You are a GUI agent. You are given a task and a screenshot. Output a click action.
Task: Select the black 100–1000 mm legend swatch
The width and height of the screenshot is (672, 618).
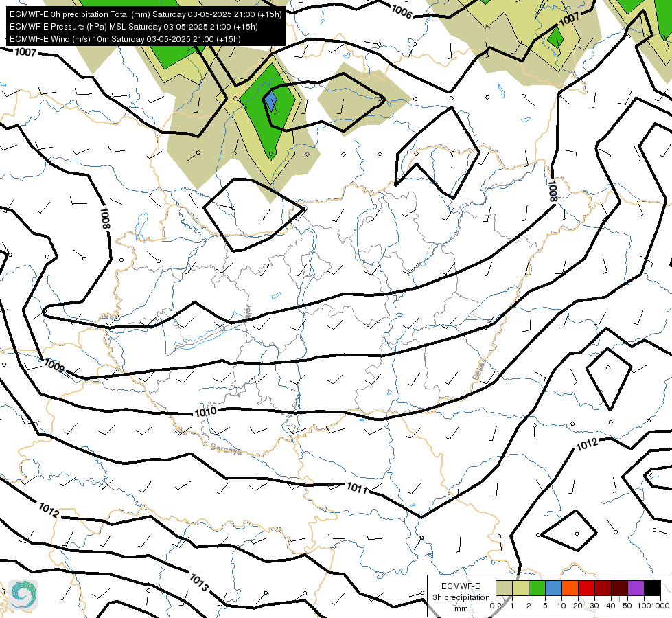coord(652,588)
